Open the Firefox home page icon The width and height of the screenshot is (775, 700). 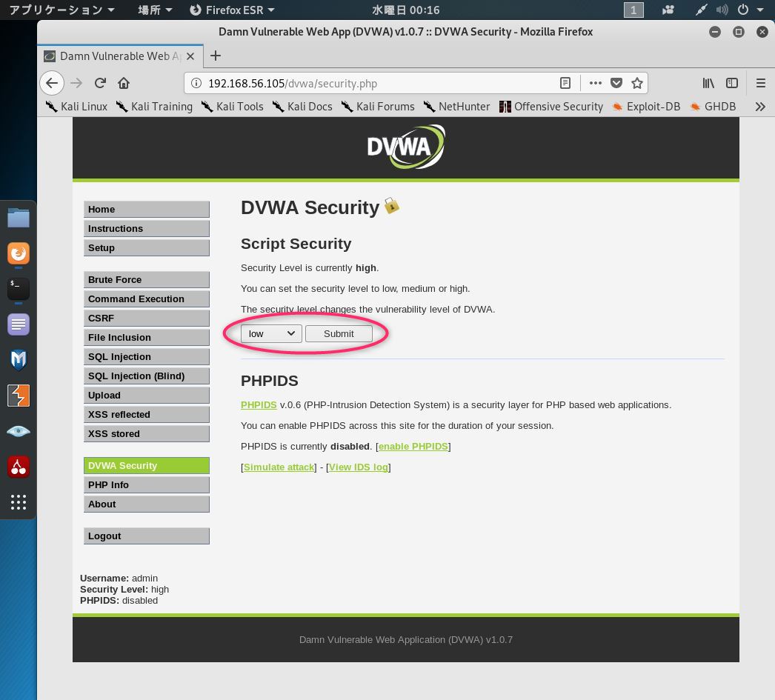pos(124,83)
